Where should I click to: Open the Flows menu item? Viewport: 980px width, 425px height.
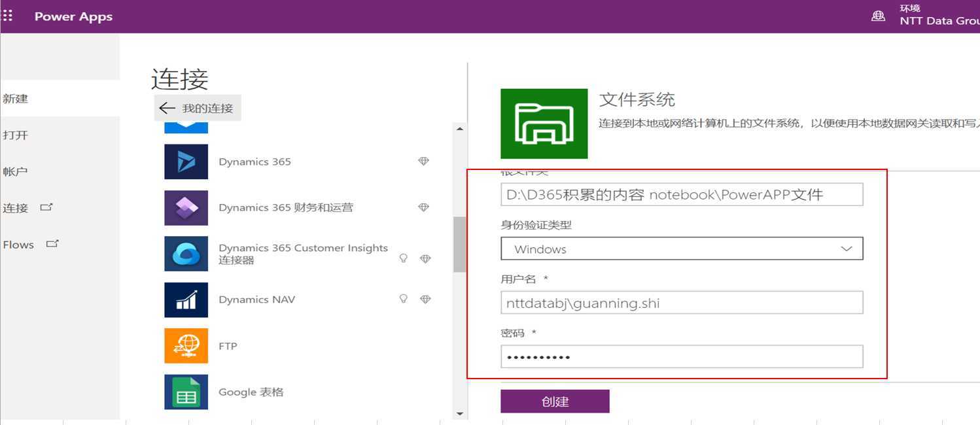[60, 245]
